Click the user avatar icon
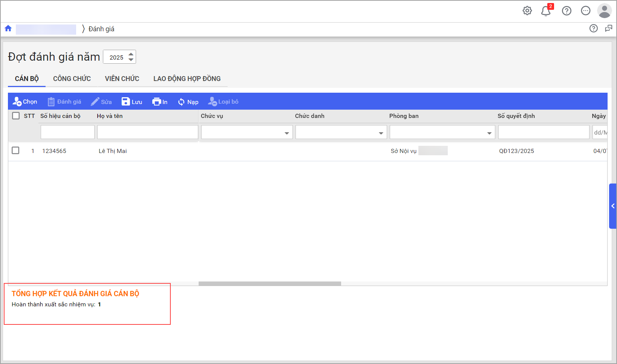The height and width of the screenshot is (364, 617). (x=604, y=11)
